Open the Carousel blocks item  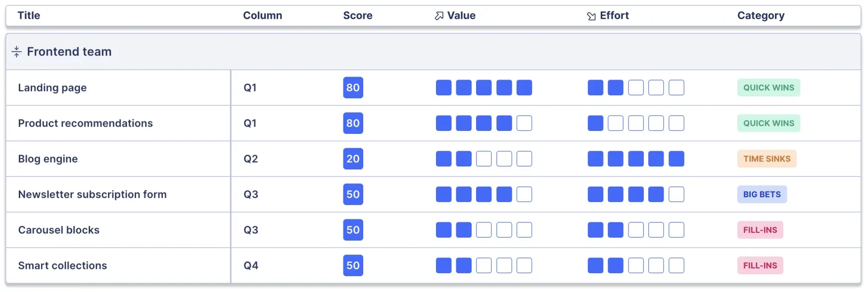point(58,230)
